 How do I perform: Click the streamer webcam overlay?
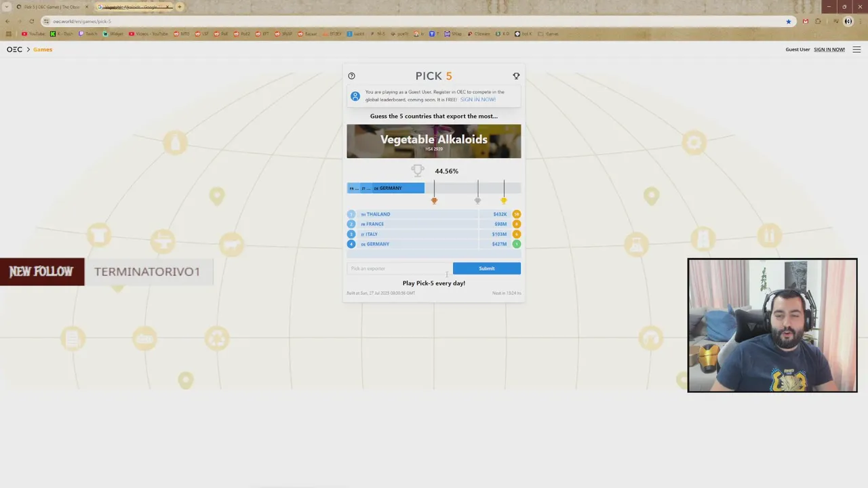772,325
